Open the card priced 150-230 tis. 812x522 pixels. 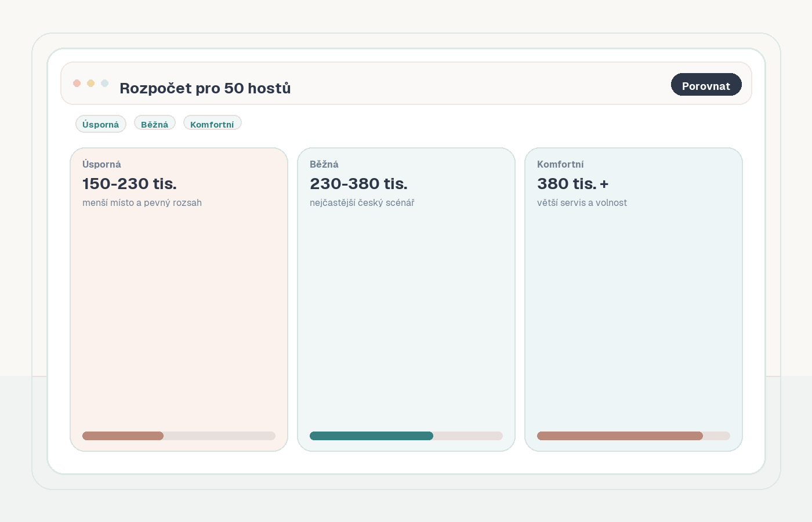coord(179,299)
